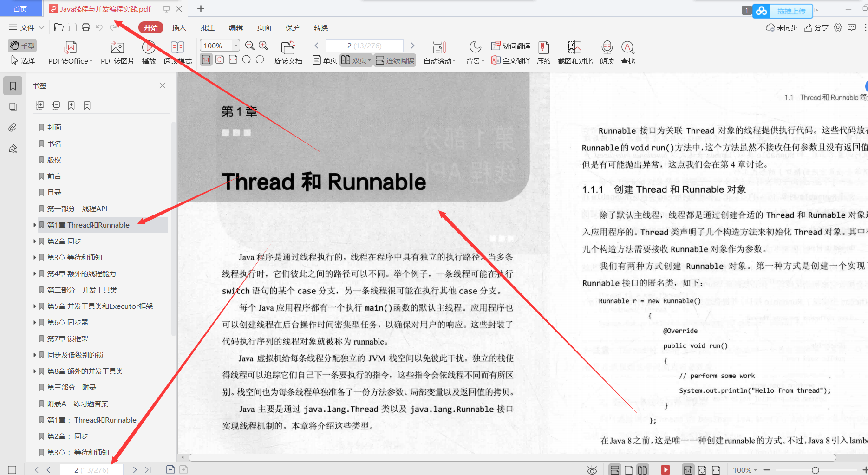
Task: Open the attachments paperclip panel
Action: (13, 128)
